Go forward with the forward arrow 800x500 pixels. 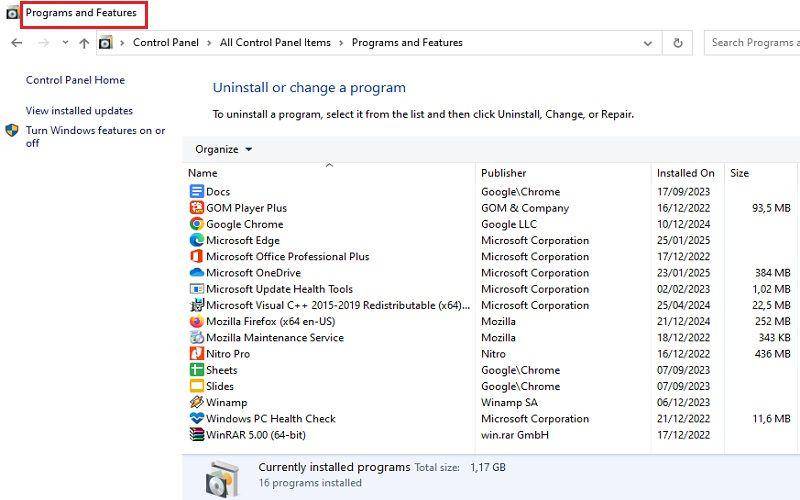pos(44,43)
